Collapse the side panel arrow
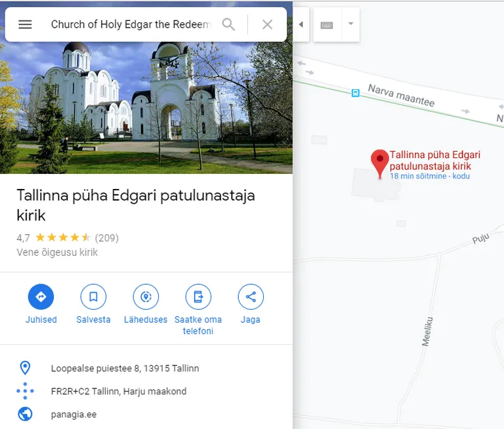Screen dimensions: 504x429 coord(301,24)
